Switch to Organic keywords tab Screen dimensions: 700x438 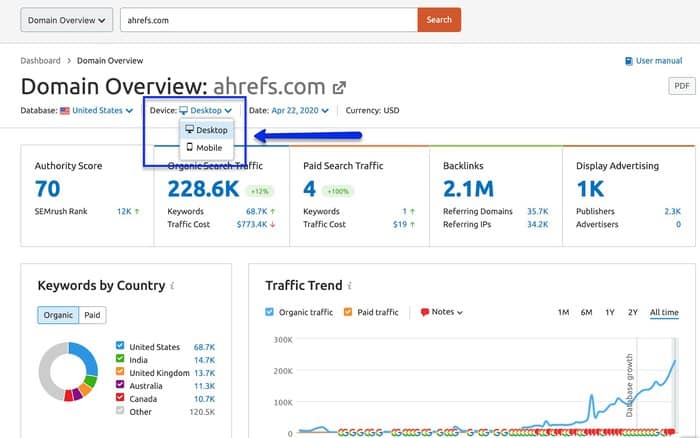point(58,315)
